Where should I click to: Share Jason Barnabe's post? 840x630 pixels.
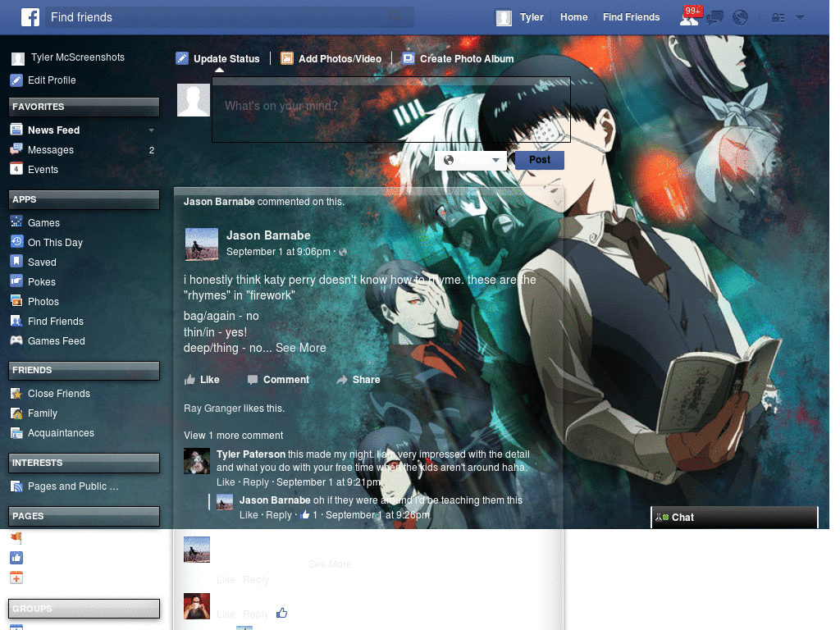[358, 380]
